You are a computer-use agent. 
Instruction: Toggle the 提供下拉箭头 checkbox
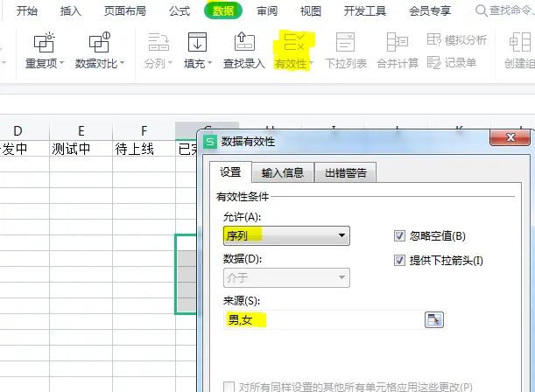(399, 261)
